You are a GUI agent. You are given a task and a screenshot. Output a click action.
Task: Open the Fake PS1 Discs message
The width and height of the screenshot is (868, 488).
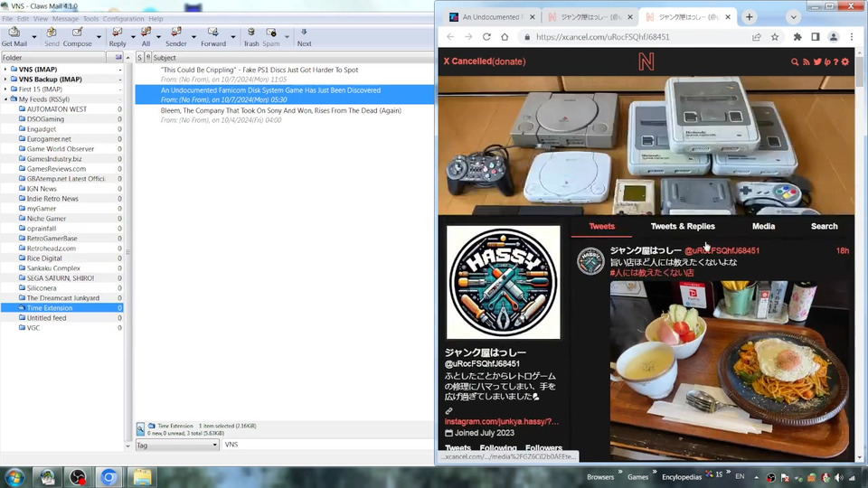click(285, 75)
